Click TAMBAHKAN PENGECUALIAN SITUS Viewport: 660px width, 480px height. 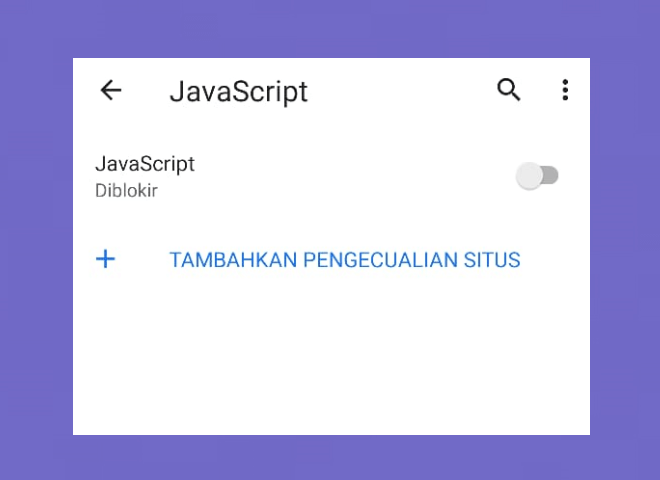coord(345,260)
